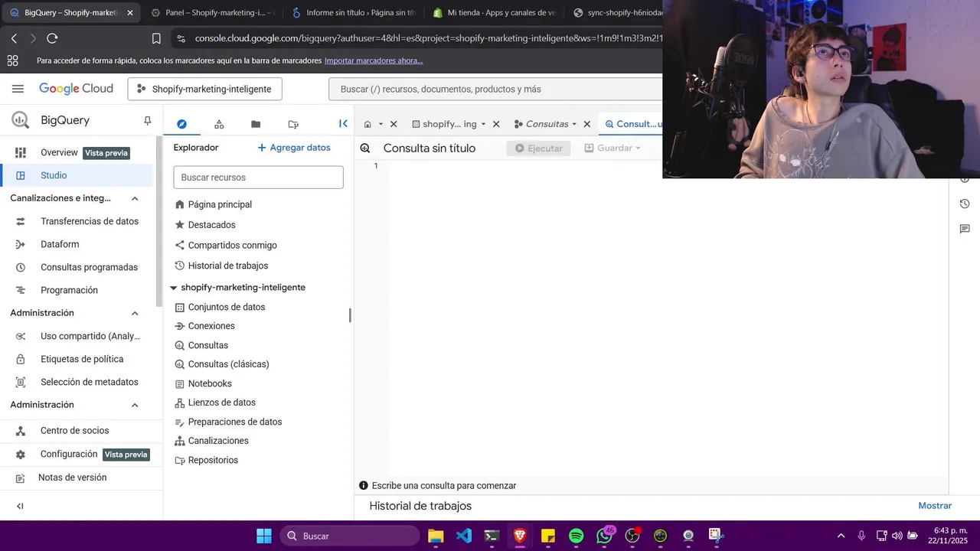Open the Explorer compass tab icon
Screen dimensions: 980x551
(181, 124)
